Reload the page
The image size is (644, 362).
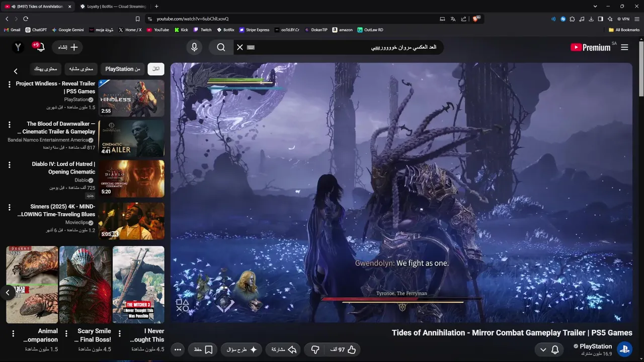click(x=26, y=19)
